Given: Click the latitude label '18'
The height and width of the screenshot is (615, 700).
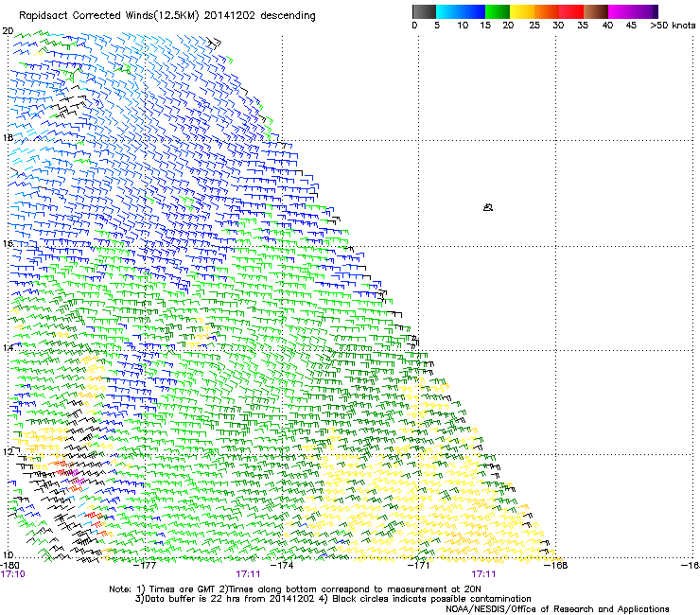Looking at the screenshot, I should 8,137.
